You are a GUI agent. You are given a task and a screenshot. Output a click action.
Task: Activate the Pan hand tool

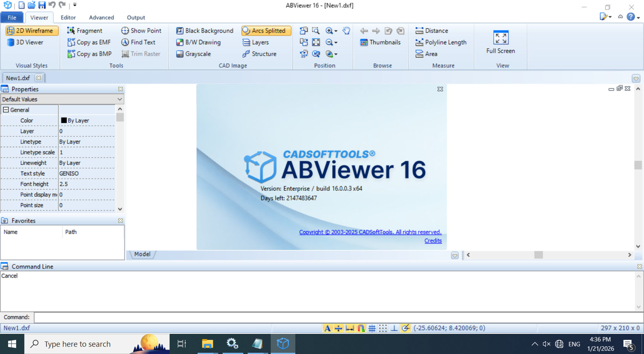pos(346,30)
